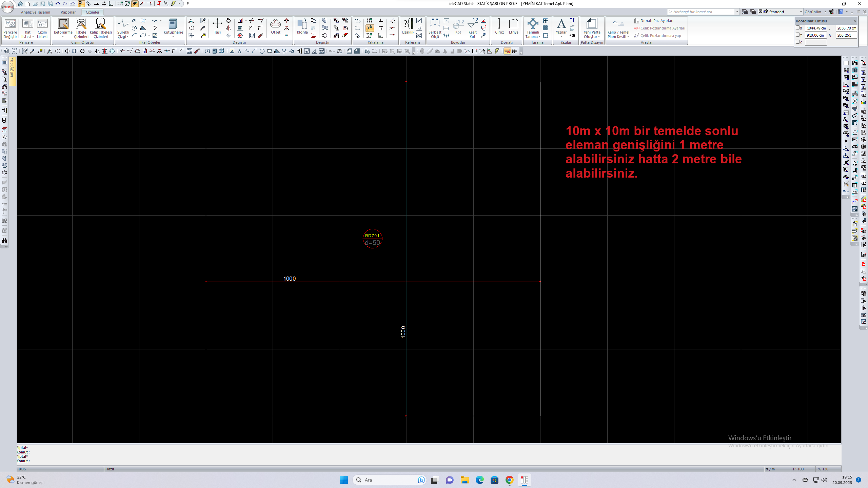
Task: Select Kalıp İskelesi Çizimleri tool
Action: pyautogui.click(x=101, y=28)
